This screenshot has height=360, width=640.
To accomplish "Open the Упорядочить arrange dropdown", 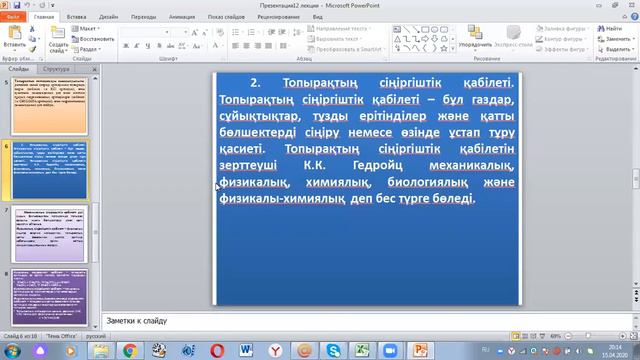I will coord(475,38).
